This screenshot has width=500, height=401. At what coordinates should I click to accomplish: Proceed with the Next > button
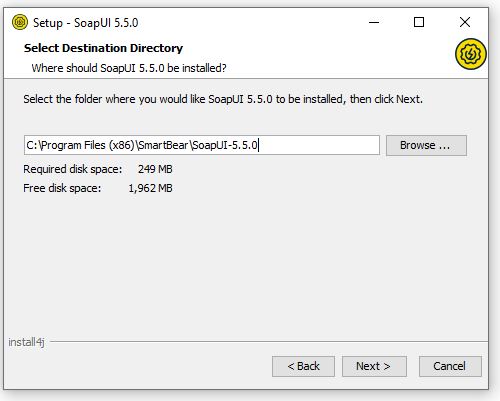click(374, 366)
